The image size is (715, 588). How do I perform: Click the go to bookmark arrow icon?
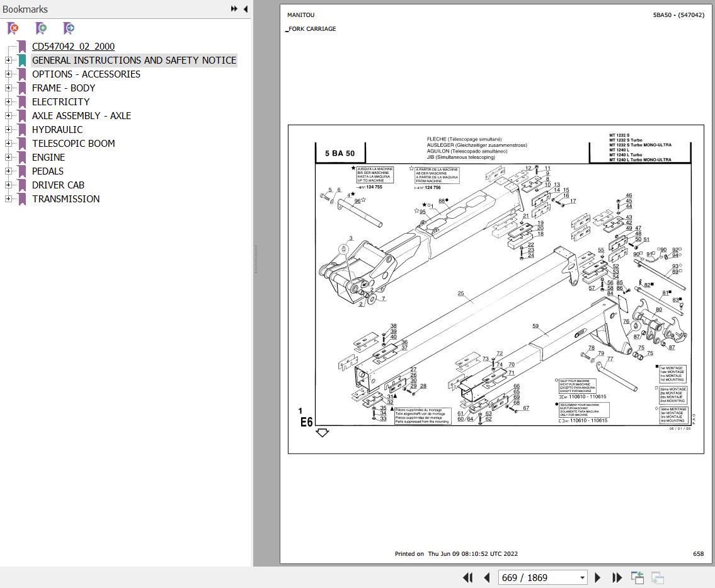pyautogui.click(x=69, y=28)
